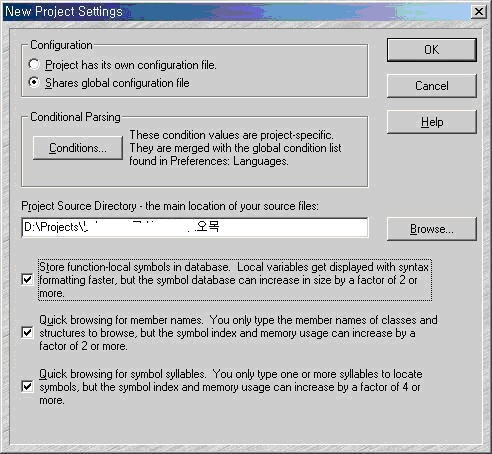The image size is (492, 454).
Task: Click the 'Configuration' group heading
Action: 61,45
